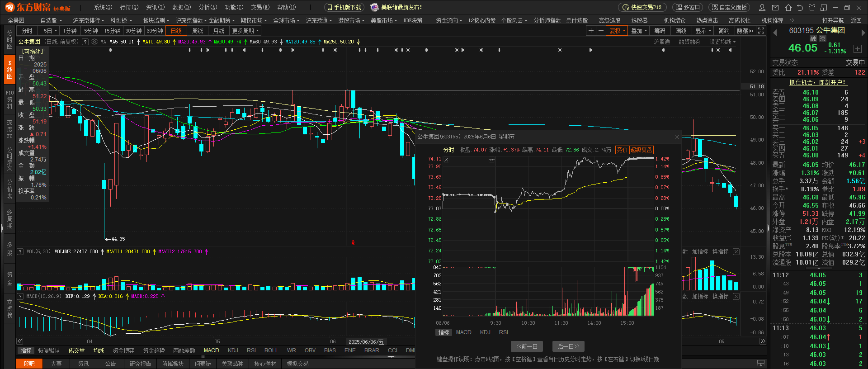Open multi-window 多窗口 button
Image resolution: width=868 pixels, height=369 pixels.
click(x=687, y=7)
